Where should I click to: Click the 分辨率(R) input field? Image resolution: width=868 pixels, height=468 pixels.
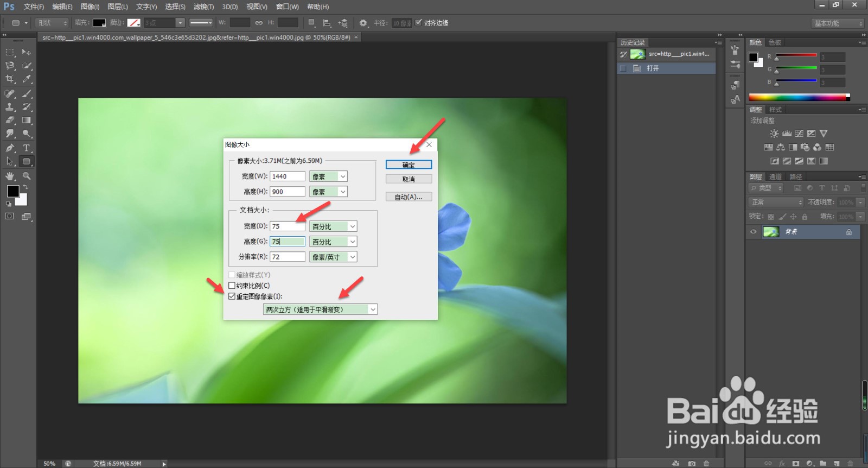(288, 257)
